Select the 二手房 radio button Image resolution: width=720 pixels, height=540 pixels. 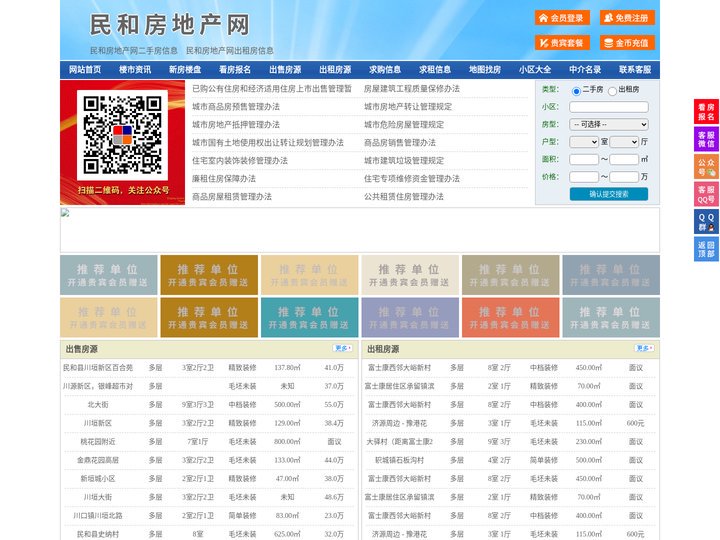click(576, 91)
